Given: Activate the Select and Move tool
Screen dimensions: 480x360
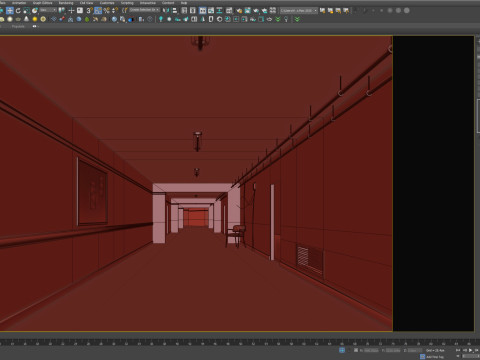Looking at the screenshot, I should coord(10,11).
